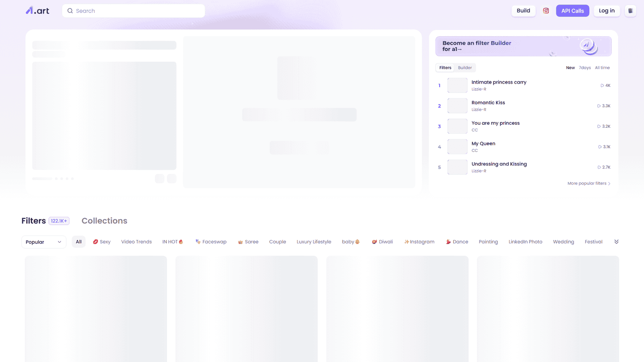
Task: Choose the Dance category filter
Action: [457, 242]
